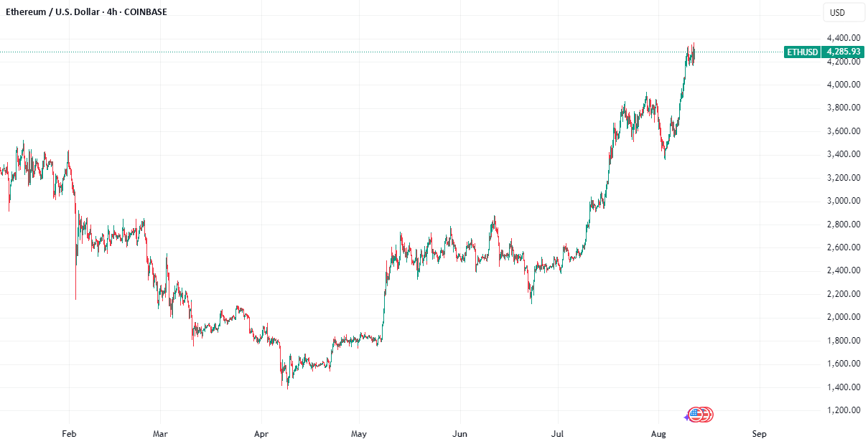Click the purple star marker beside the flags
This screenshot has height=444, width=868.
(686, 417)
